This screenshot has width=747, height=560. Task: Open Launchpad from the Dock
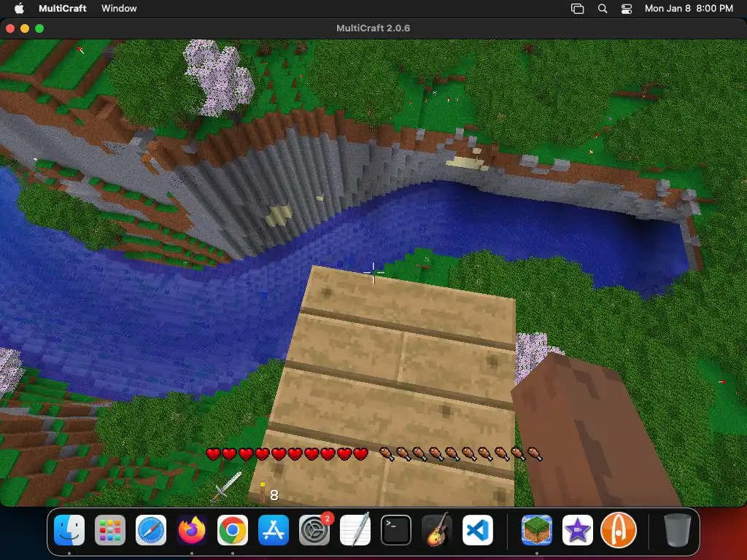pos(110,530)
